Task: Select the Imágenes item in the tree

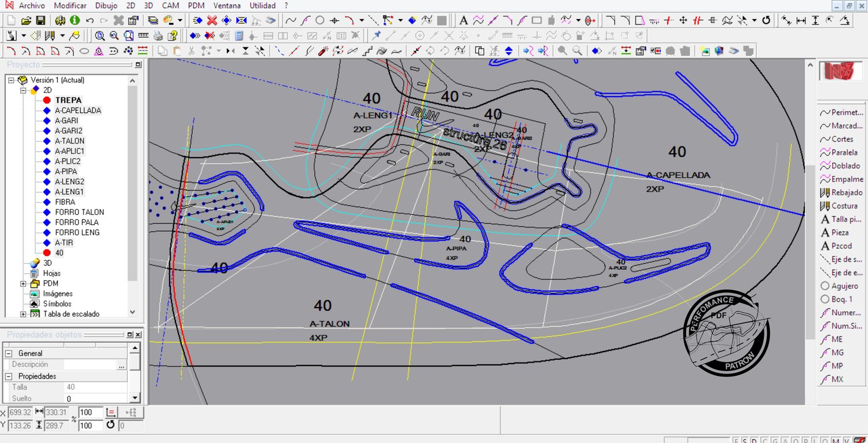Action: click(58, 294)
